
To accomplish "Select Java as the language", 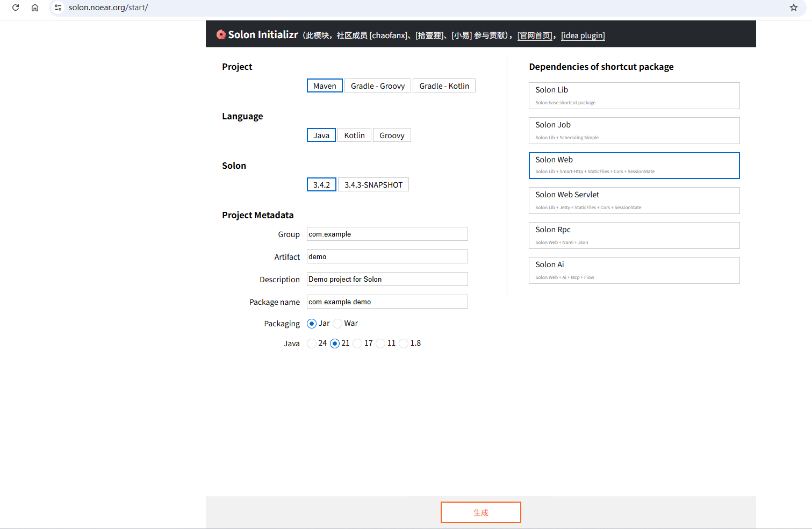I will point(321,135).
